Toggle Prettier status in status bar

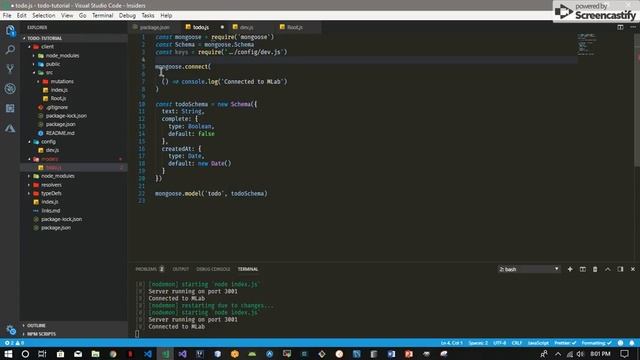[565, 343]
